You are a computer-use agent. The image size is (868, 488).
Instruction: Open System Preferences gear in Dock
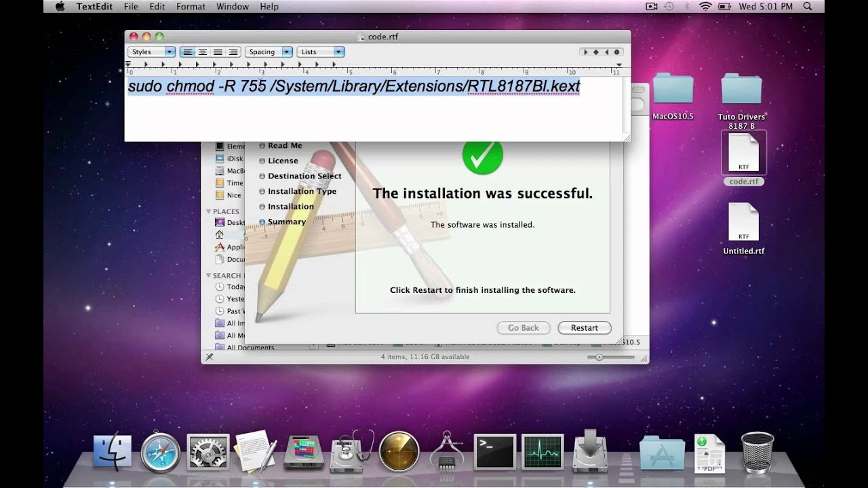pos(208,452)
